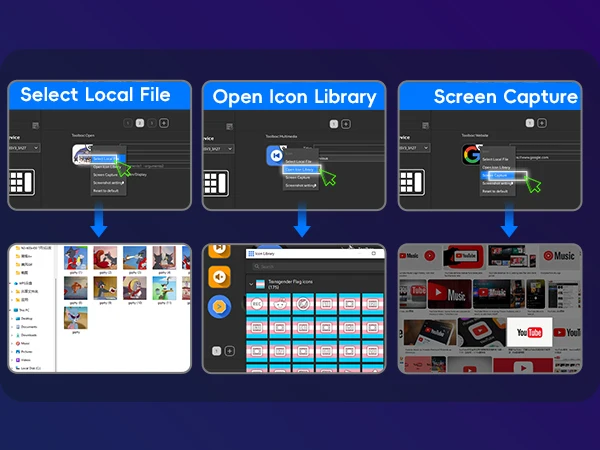The width and height of the screenshot is (600, 450).
Task: Choose Reset to default in the first context menu
Action: (x=106, y=191)
